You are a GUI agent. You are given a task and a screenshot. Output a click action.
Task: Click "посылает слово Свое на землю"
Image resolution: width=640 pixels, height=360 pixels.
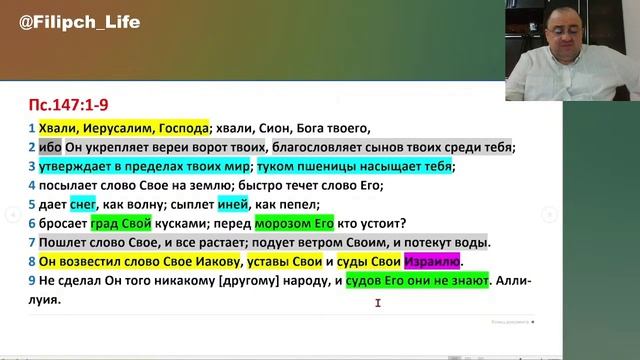135,185
